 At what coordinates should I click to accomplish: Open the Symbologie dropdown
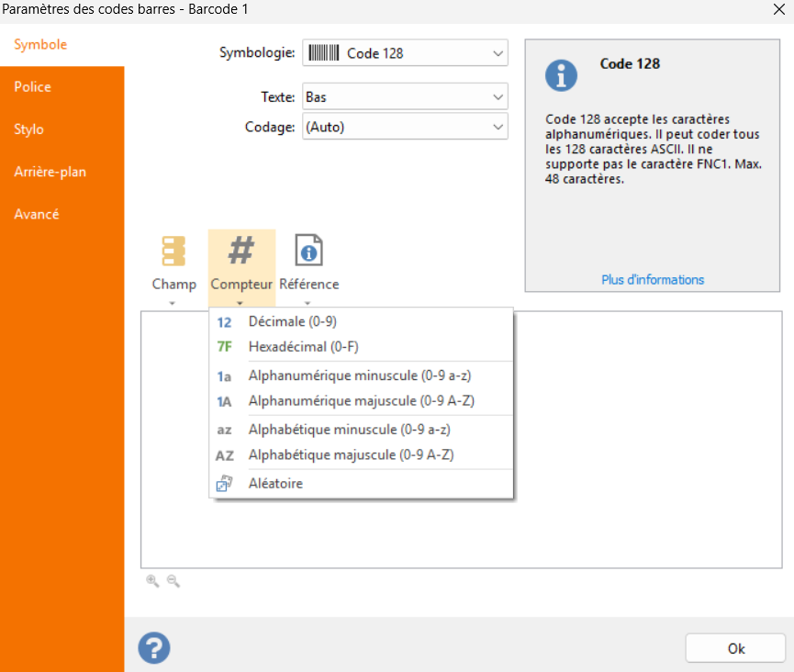(x=405, y=53)
